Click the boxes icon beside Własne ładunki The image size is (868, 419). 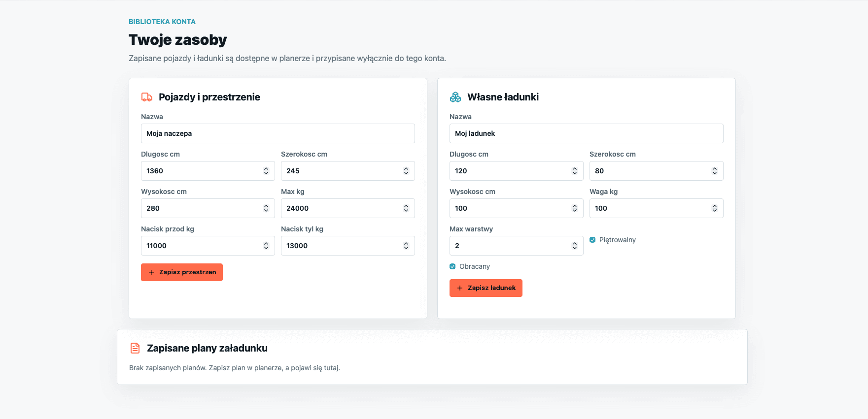[x=455, y=97]
